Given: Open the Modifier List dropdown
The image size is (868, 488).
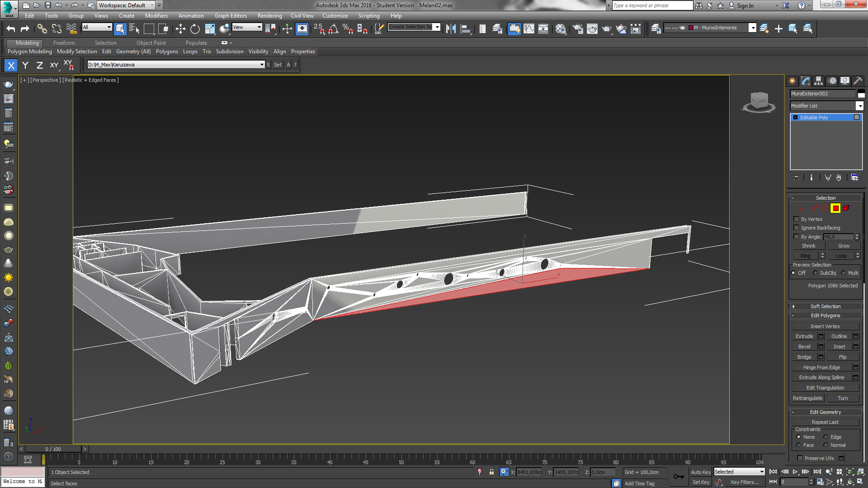Looking at the screenshot, I should [859, 106].
